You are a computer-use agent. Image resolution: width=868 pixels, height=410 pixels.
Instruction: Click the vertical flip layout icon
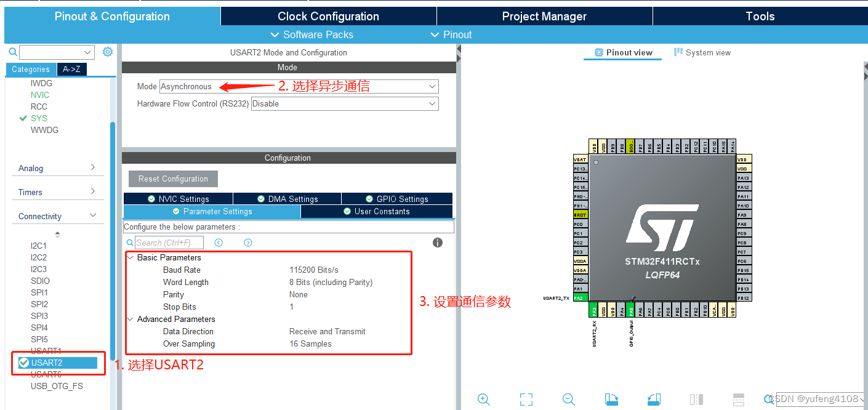point(696,399)
